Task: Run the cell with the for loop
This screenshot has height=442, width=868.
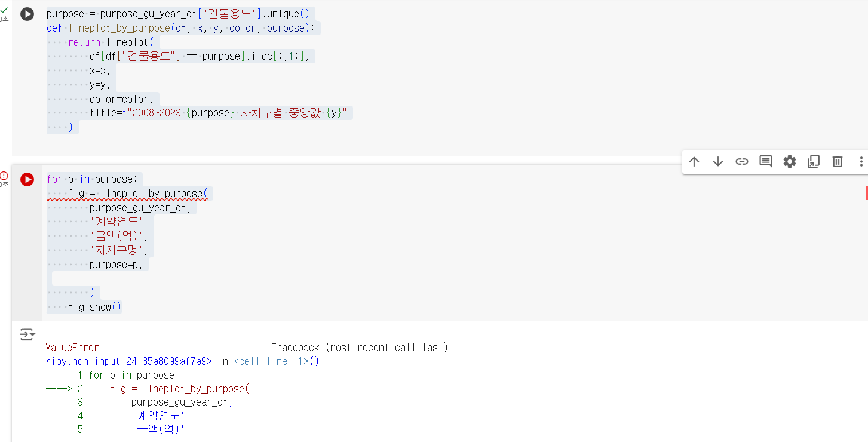Action: pyautogui.click(x=27, y=179)
